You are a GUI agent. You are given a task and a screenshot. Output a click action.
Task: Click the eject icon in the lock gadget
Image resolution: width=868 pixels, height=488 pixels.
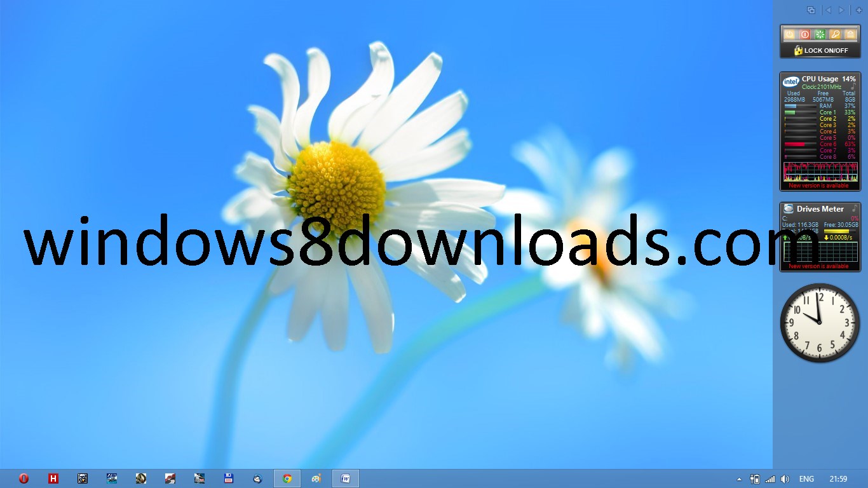click(x=851, y=34)
